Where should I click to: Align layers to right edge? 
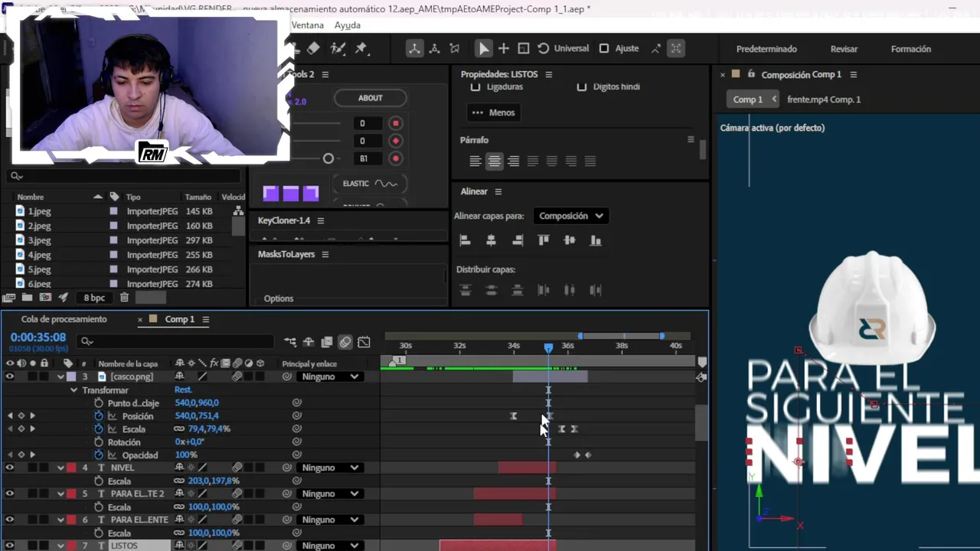[518, 240]
